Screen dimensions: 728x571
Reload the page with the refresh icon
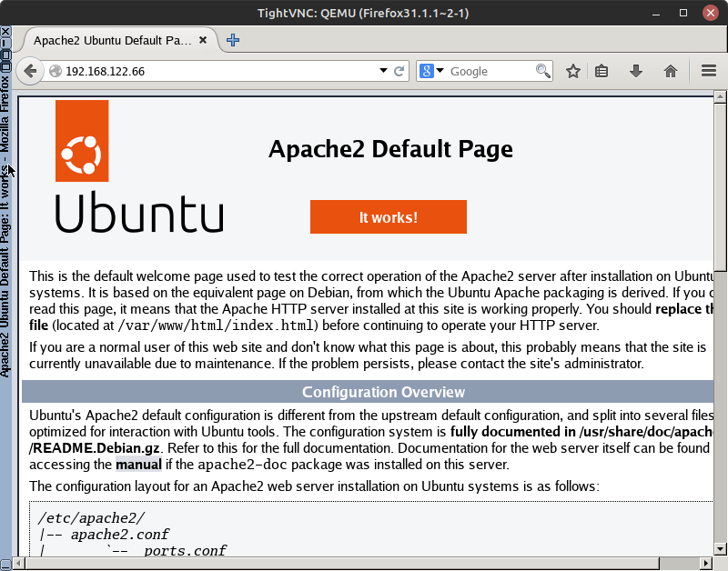[x=399, y=71]
